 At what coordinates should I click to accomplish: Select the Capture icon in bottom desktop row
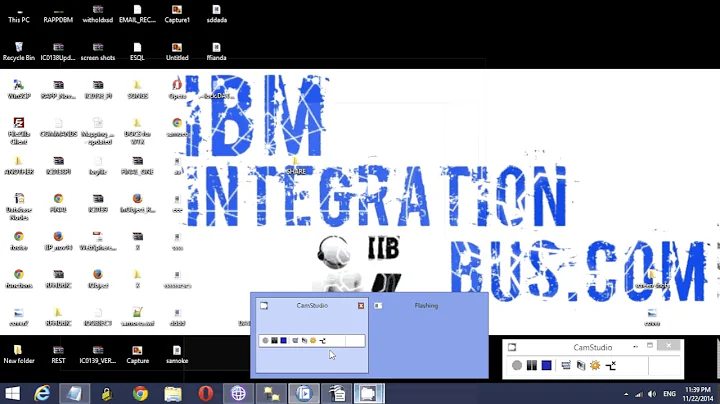137,354
